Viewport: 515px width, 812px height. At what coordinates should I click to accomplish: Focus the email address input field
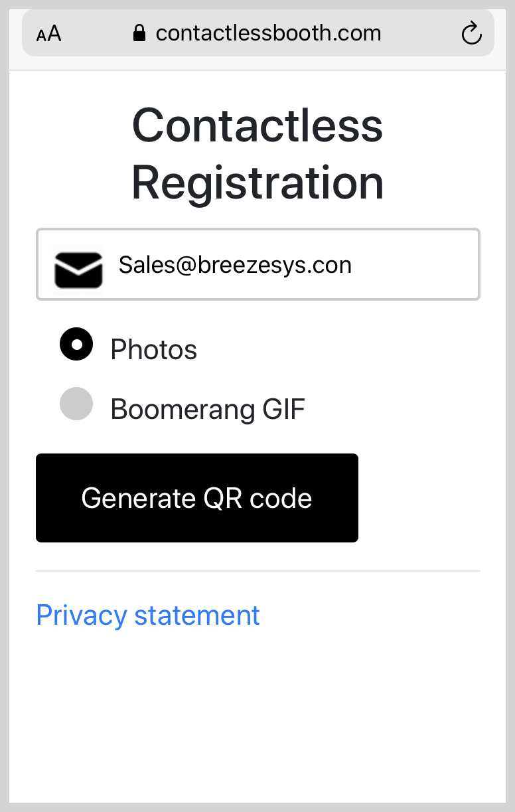click(x=258, y=264)
